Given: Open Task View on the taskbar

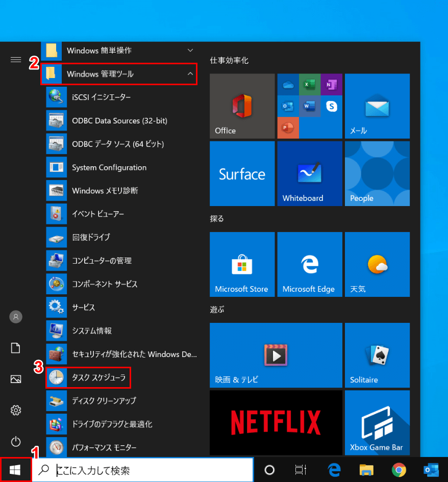Looking at the screenshot, I should tap(301, 470).
